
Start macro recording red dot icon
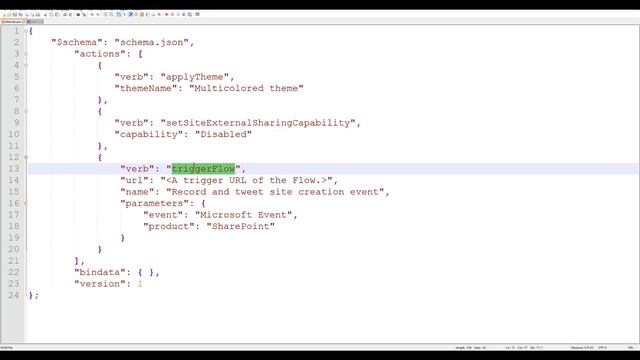(167, 14)
